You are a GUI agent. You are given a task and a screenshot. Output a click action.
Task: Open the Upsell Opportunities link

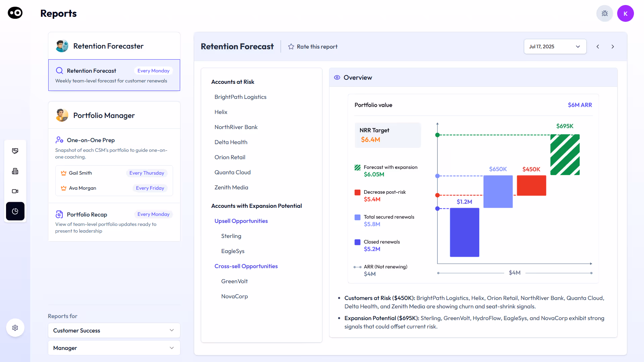pos(241,221)
